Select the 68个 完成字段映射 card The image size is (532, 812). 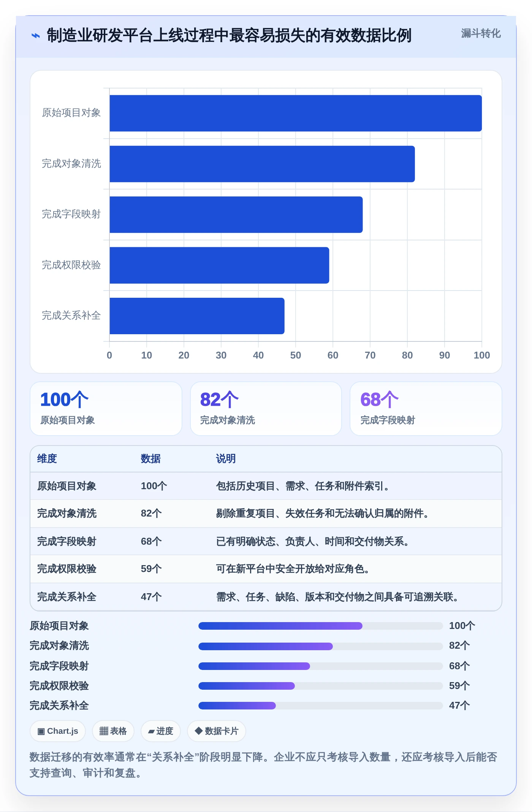(426, 409)
